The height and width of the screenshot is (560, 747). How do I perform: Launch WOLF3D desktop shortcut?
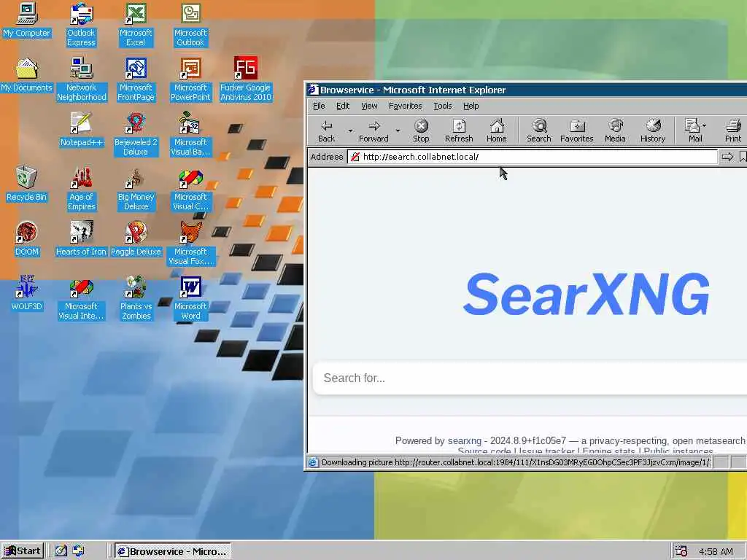tap(26, 294)
